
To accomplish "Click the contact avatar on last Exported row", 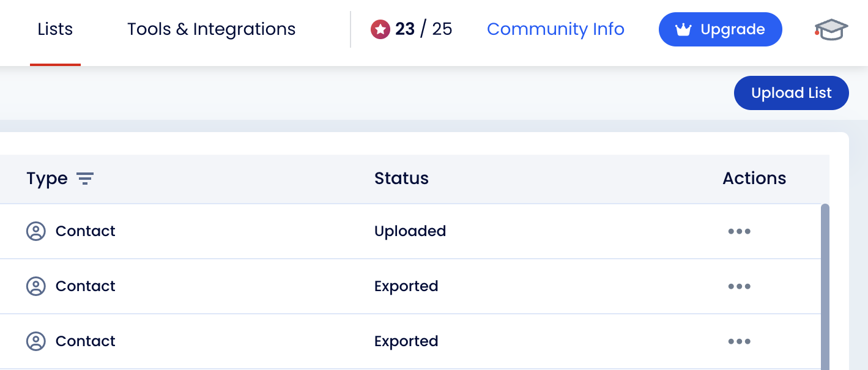I will point(36,341).
